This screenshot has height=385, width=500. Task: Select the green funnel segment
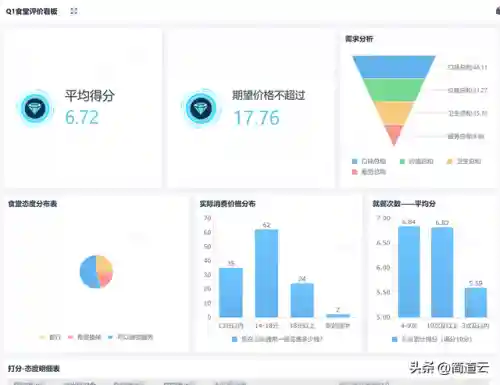(394, 90)
